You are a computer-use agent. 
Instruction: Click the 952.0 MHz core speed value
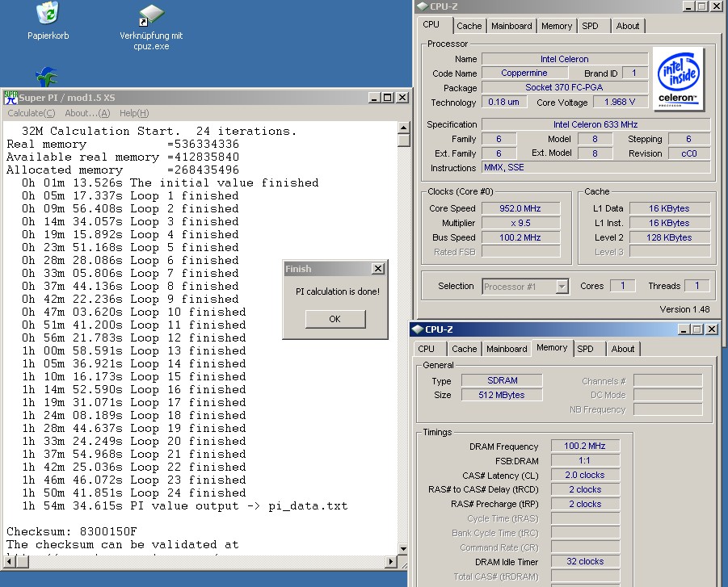pos(520,208)
